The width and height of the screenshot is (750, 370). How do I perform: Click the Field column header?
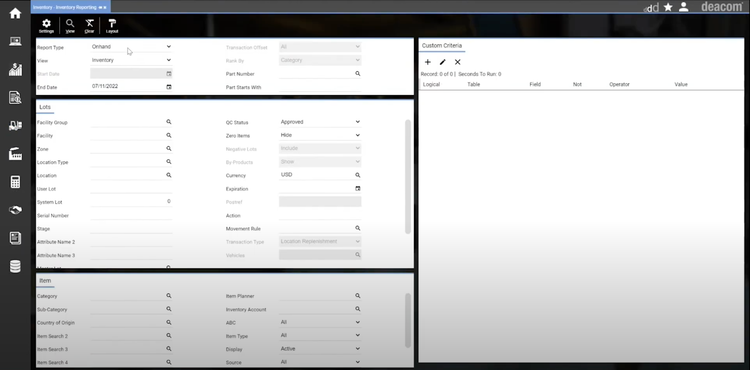(x=535, y=85)
